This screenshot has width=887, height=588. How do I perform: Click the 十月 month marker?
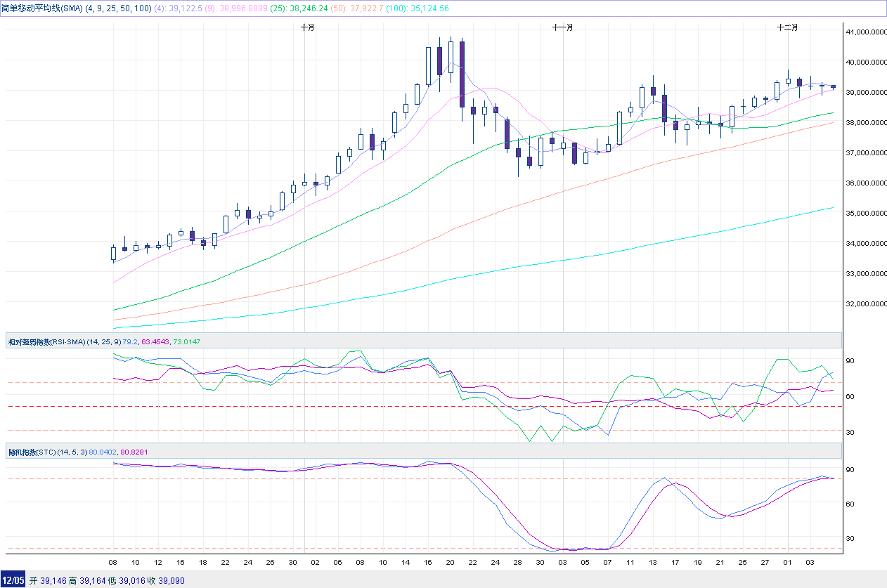pos(307,27)
